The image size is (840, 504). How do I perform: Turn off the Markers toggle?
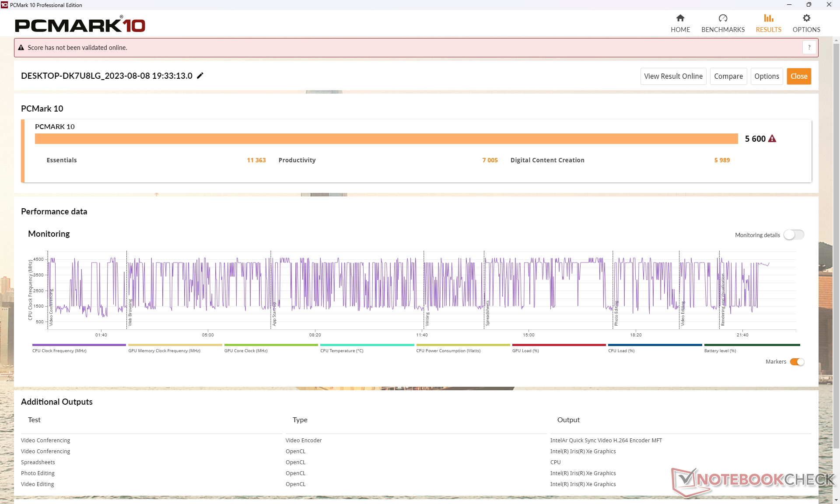coord(797,362)
